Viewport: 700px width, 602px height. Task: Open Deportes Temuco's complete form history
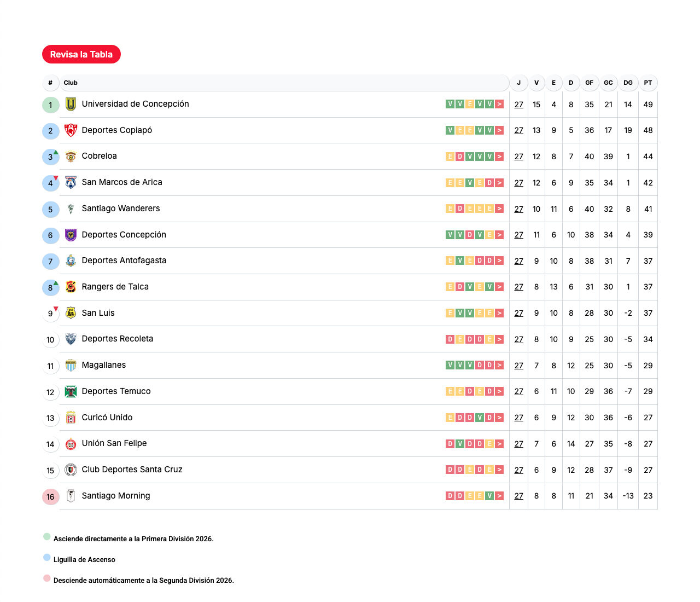pyautogui.click(x=499, y=391)
